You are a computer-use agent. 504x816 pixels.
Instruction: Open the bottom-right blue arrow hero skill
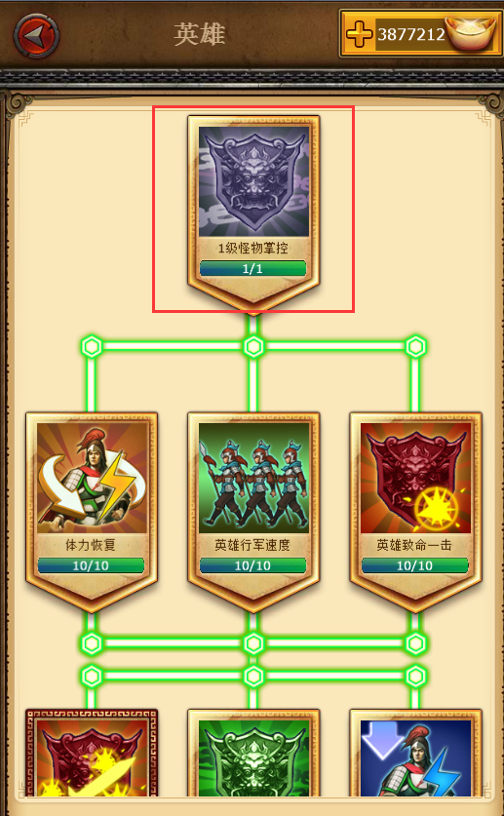(x=415, y=758)
